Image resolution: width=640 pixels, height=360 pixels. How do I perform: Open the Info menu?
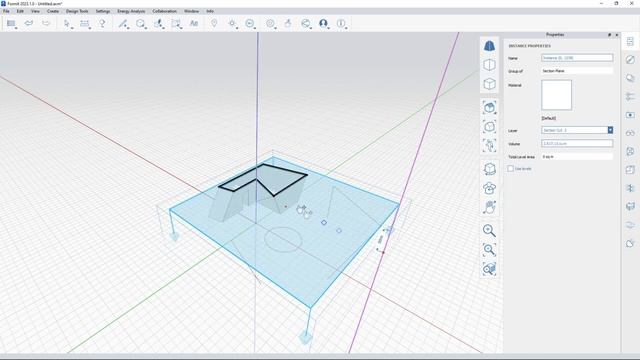point(210,11)
